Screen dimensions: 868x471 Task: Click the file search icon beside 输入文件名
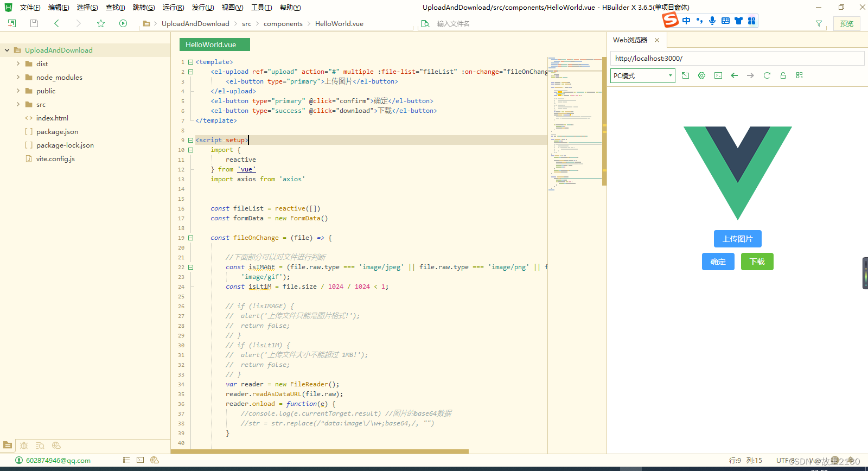426,23
